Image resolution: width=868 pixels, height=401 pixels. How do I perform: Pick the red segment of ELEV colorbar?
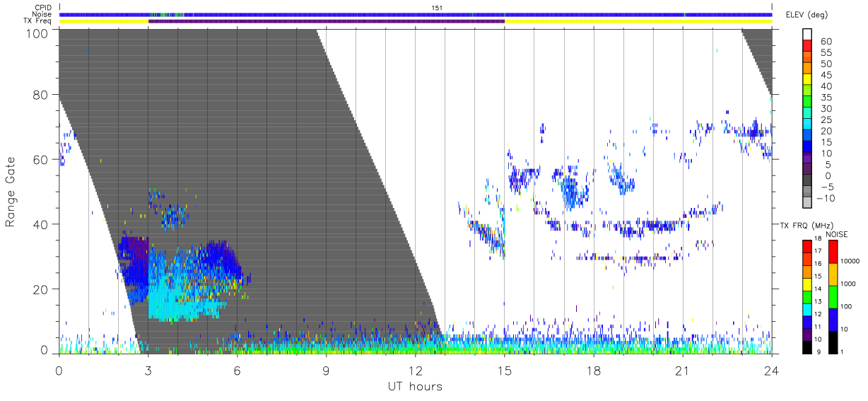click(x=809, y=46)
